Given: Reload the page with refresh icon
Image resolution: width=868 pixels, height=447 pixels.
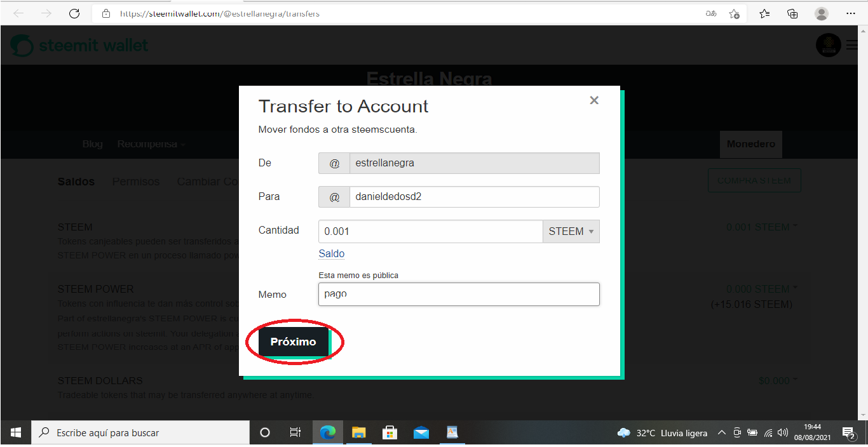Looking at the screenshot, I should point(74,13).
